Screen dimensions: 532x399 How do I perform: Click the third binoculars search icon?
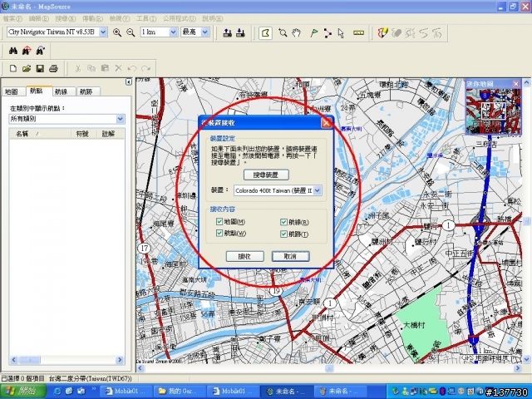point(41,51)
